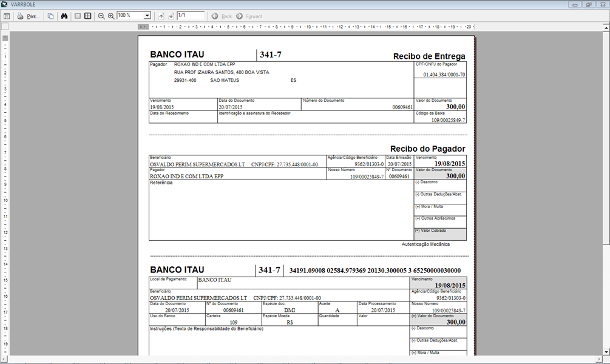Click the Forward label
The height and width of the screenshot is (364, 610).
click(254, 16)
